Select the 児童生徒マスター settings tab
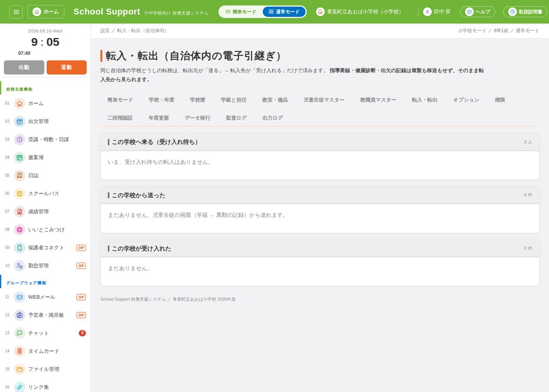Viewport: 549px width, 392px height. (x=324, y=100)
